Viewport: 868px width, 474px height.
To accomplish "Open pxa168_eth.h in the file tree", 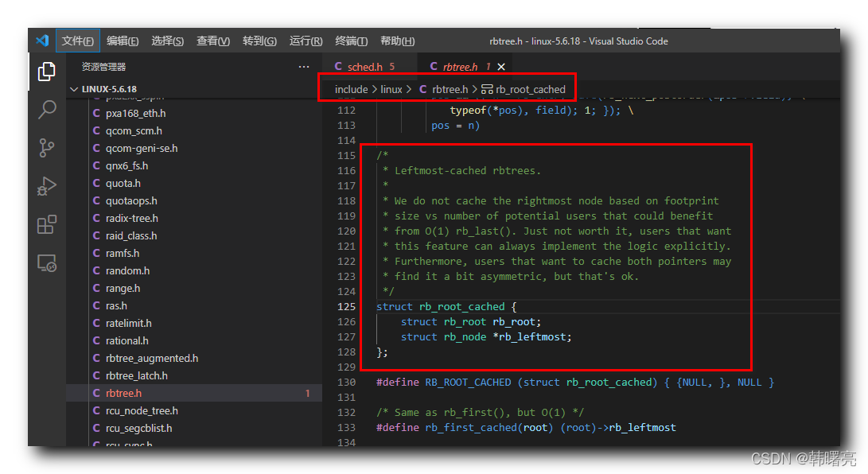I will click(135, 114).
